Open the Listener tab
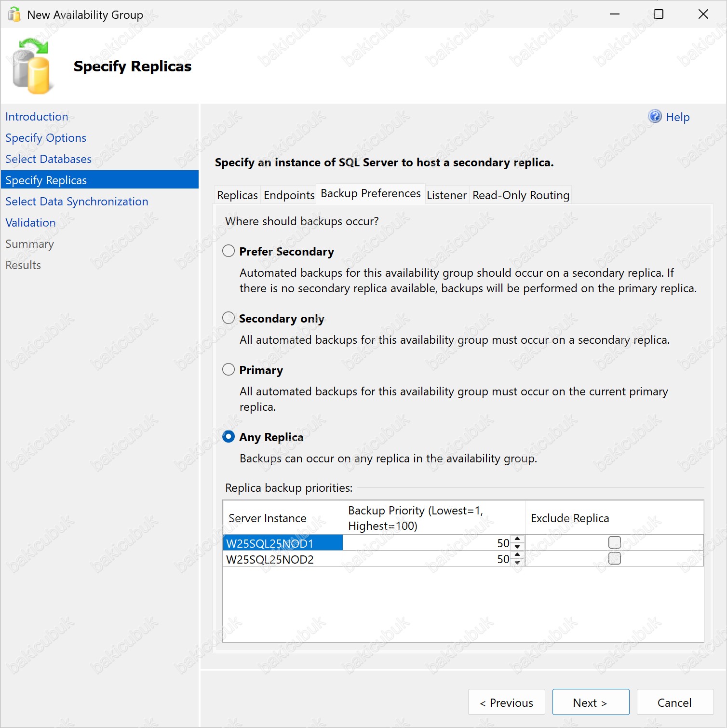Viewport: 727px width, 728px height. pos(446,195)
